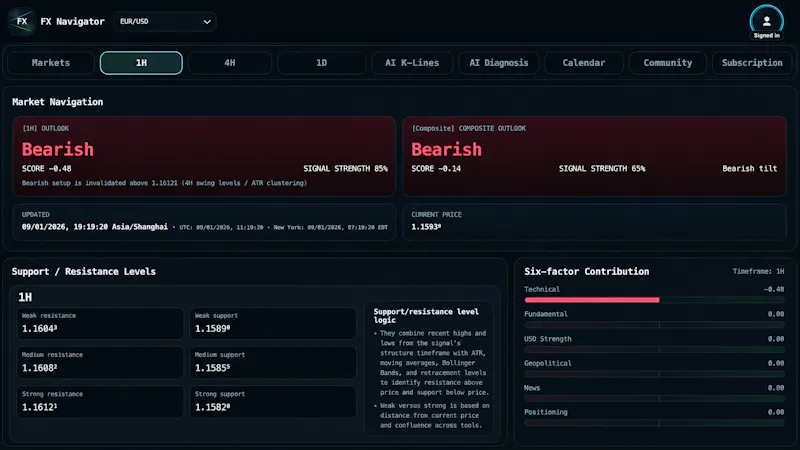Click the SIGNAL STRENGTH 85% text
Image resolution: width=800 pixels, height=450 pixels.
point(345,168)
